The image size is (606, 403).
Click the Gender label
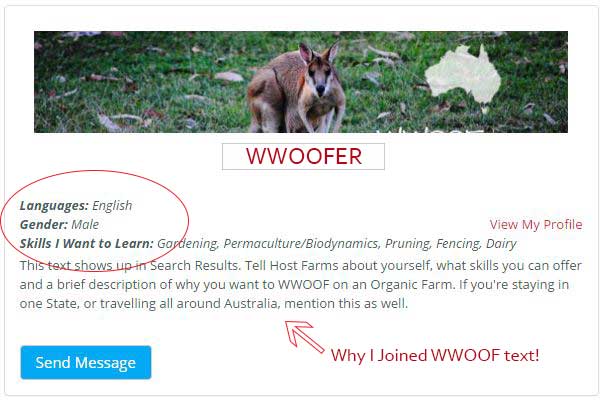44,224
